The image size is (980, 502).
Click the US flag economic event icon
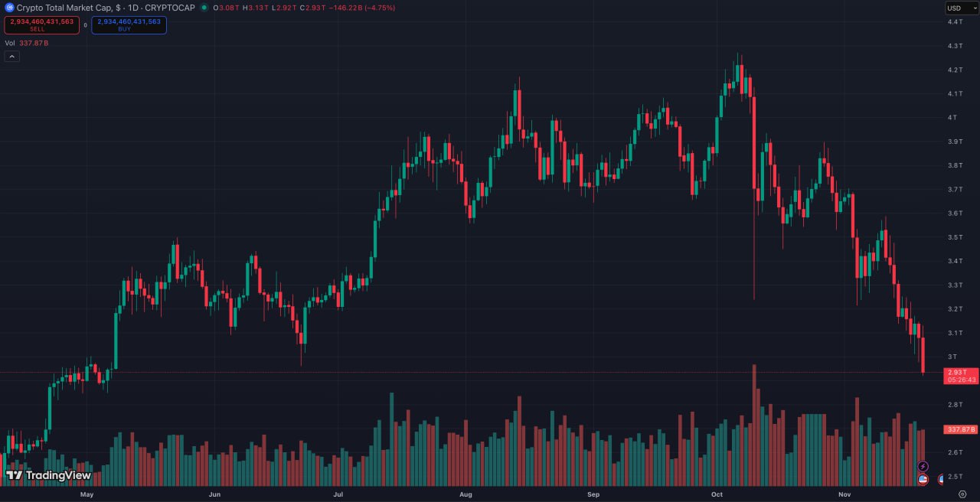[x=923, y=480]
